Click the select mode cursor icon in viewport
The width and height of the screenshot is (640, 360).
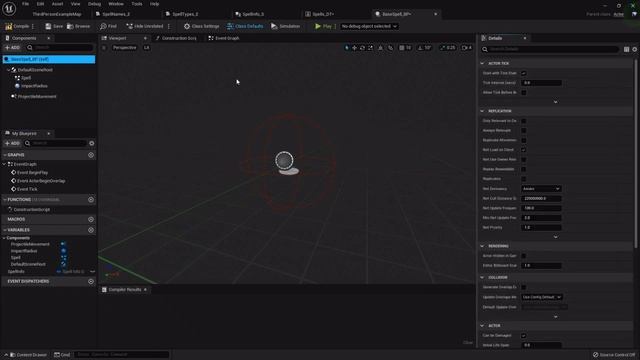pos(347,48)
